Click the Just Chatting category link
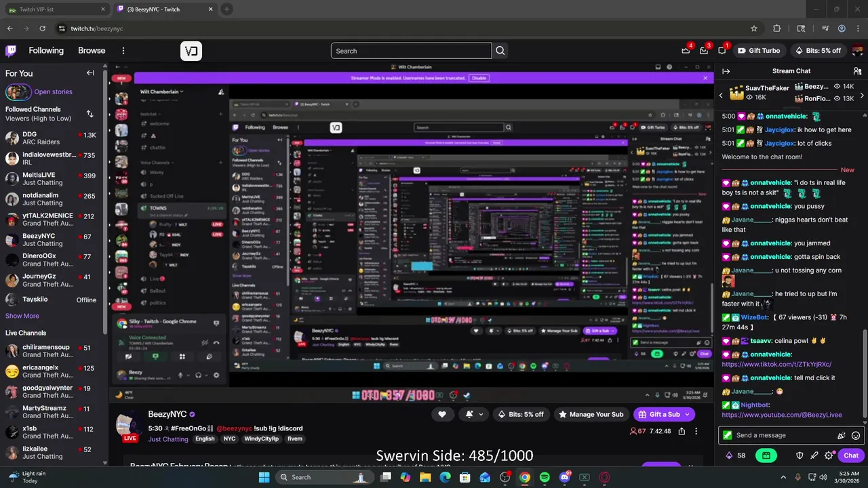Image resolution: width=868 pixels, height=488 pixels. (x=168, y=439)
